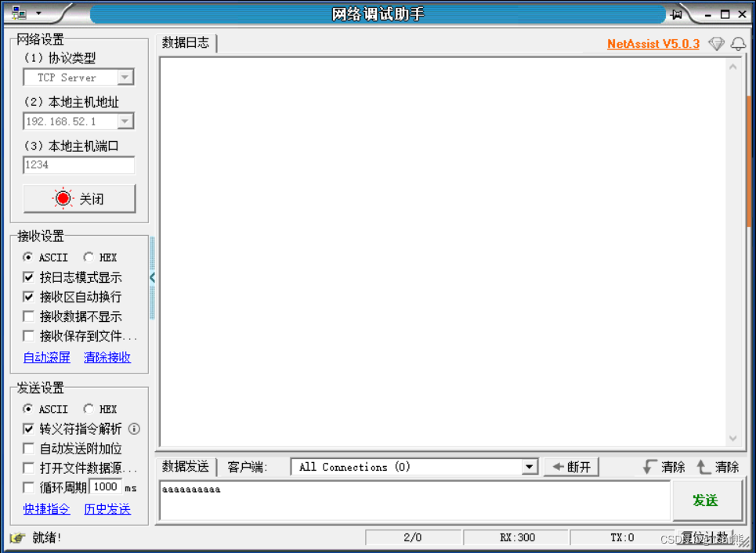Image resolution: width=756 pixels, height=553 pixels.
Task: Switch to the 数据日志 tab
Action: [x=186, y=43]
